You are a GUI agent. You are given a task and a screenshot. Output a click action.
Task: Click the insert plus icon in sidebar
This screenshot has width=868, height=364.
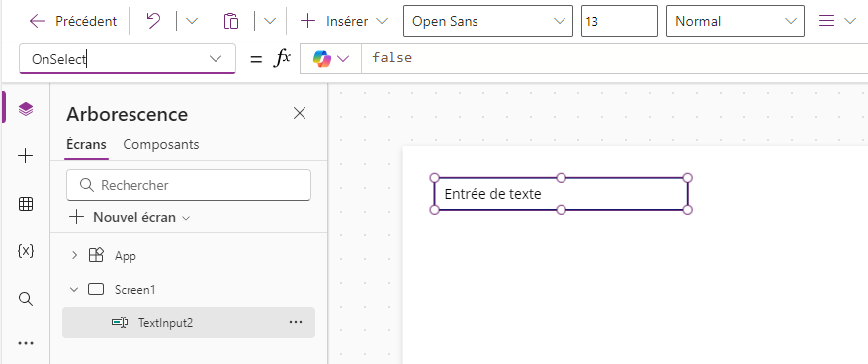click(26, 156)
